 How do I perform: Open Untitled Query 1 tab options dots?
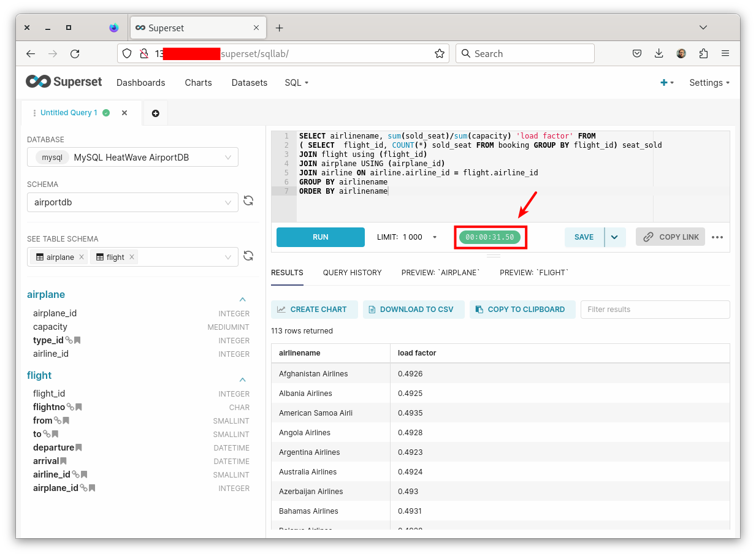(34, 113)
